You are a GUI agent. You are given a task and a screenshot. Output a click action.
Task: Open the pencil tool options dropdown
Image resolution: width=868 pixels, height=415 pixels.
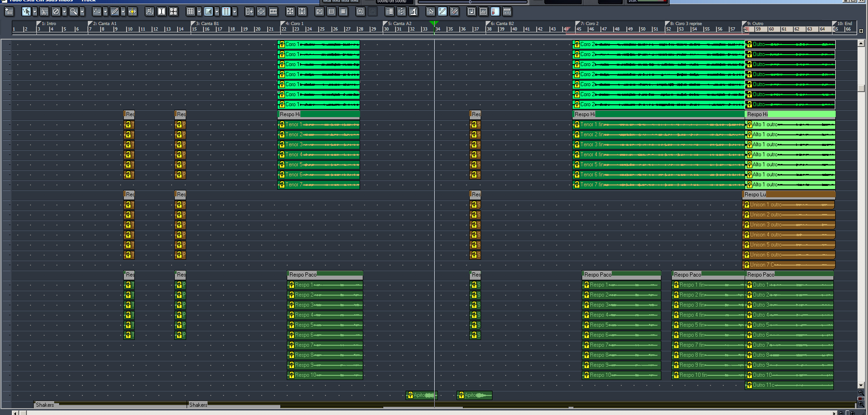click(123, 11)
